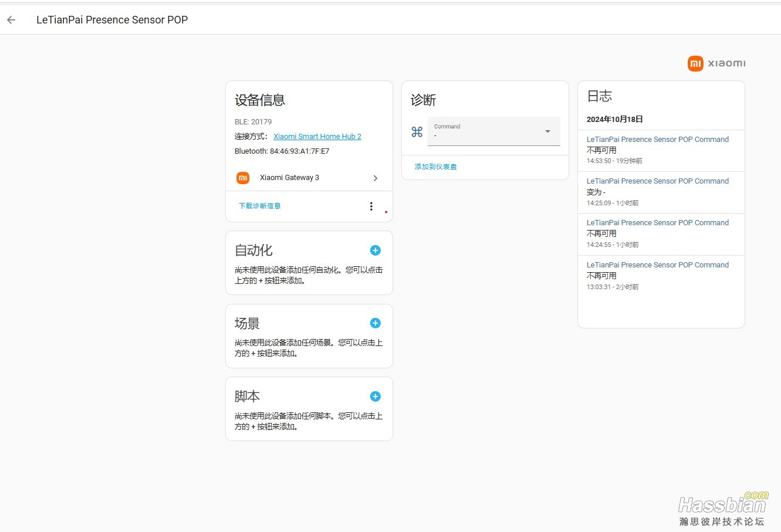Select the BLE: 20179 text
This screenshot has height=532, width=781.
pyautogui.click(x=253, y=122)
